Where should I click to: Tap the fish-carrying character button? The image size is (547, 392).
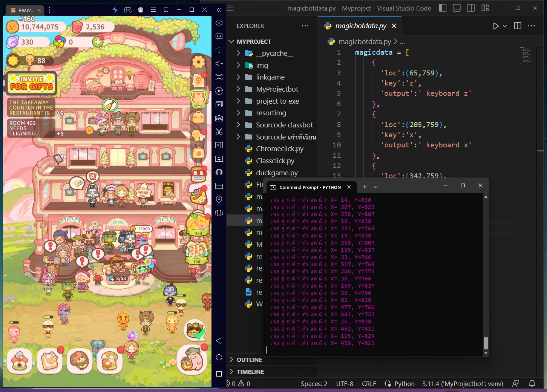click(192, 360)
